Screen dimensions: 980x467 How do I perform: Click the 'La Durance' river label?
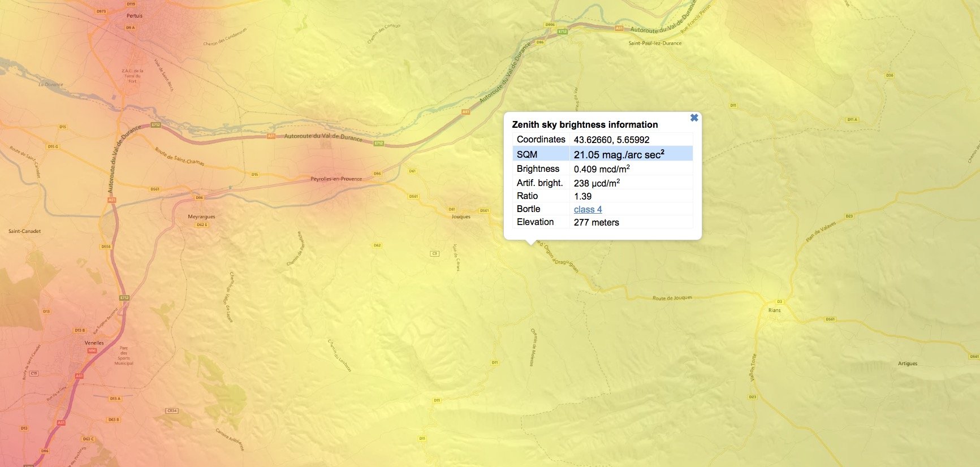point(51,84)
